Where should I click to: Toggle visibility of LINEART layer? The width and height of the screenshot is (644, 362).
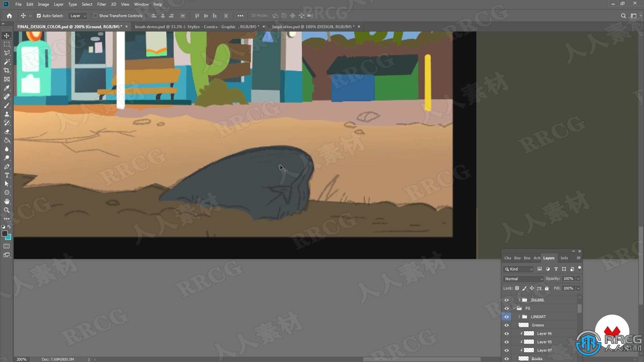tap(507, 316)
